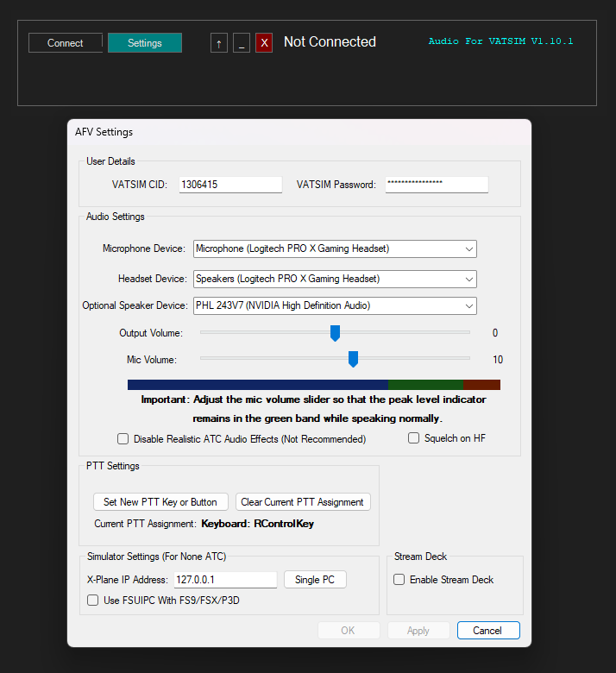Open the Optional Speaker Device dropdown
This screenshot has height=673, width=616.
[x=335, y=305]
